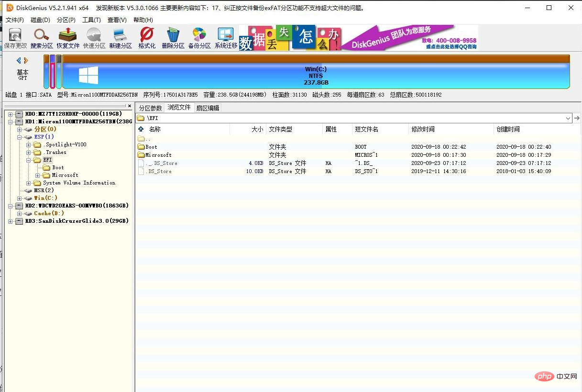Collapse the EFI folder node

(x=29, y=160)
